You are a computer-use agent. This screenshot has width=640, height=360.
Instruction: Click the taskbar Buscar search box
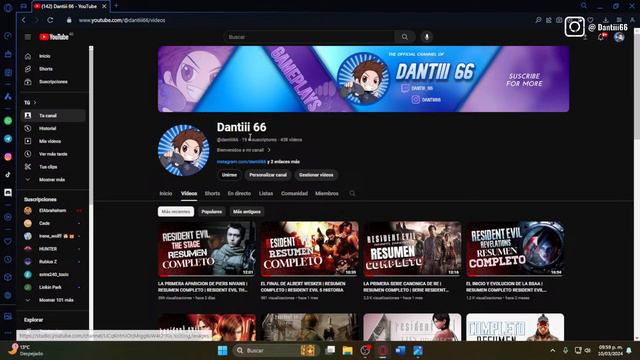coord(276,351)
